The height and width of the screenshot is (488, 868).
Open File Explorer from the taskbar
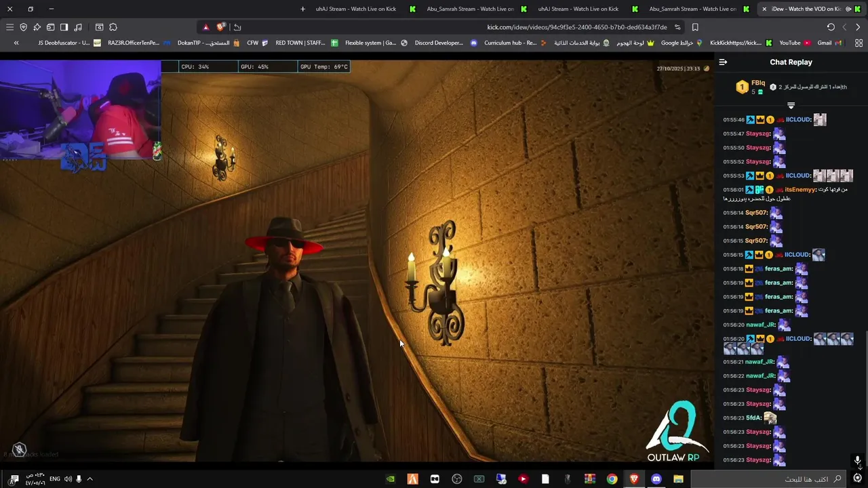678,479
